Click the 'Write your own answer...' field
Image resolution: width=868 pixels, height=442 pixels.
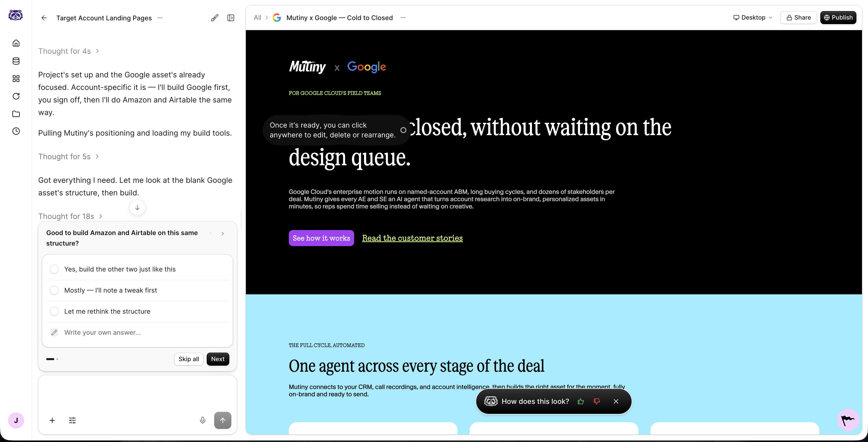click(x=137, y=333)
